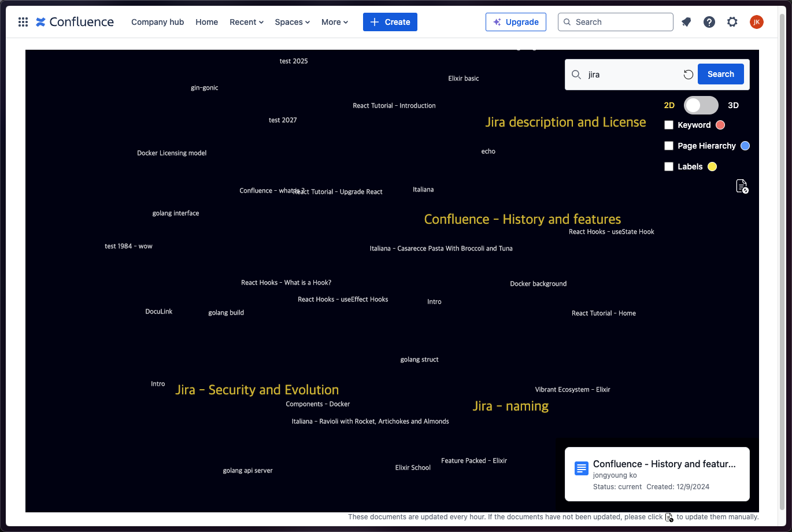Click the Italiana node near the graph center
The height and width of the screenshot is (532, 792).
pyautogui.click(x=423, y=189)
